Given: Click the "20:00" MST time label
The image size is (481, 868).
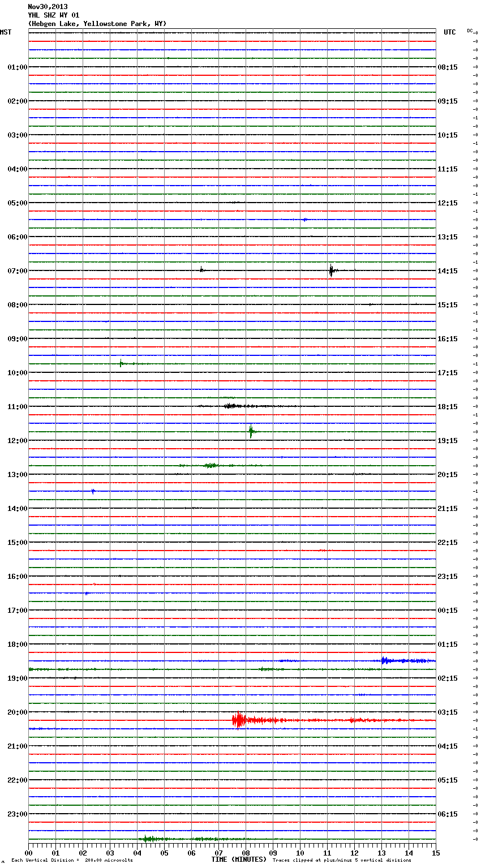Looking at the screenshot, I should 18,712.
